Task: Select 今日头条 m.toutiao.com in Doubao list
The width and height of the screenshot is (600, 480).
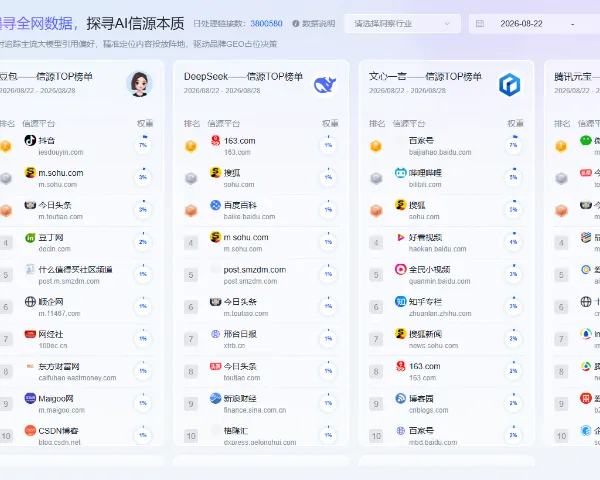Action: [x=77, y=210]
